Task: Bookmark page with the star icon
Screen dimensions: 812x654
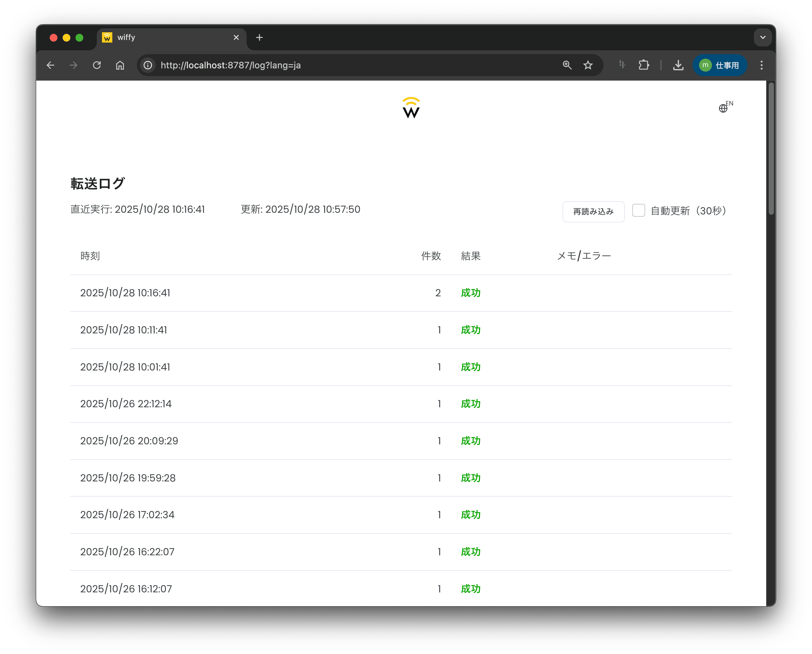Action: coord(588,65)
